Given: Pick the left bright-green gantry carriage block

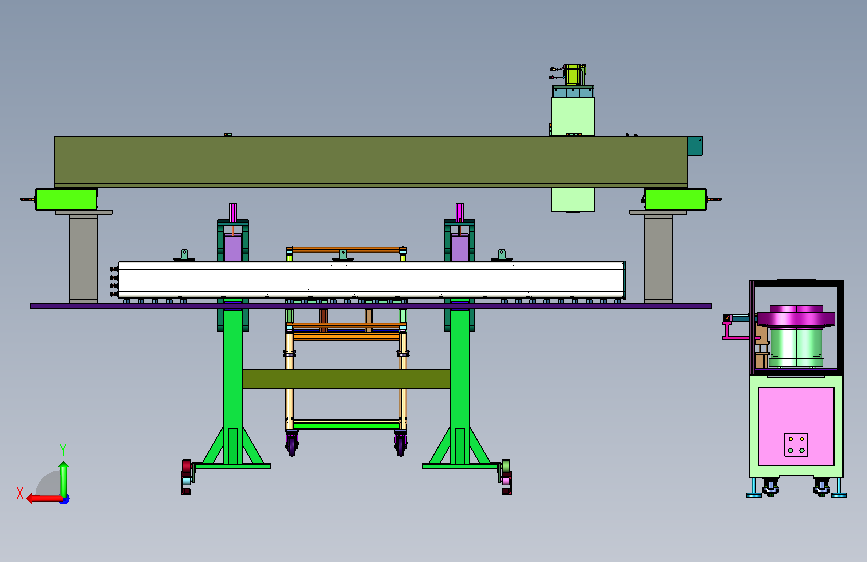Looking at the screenshot, I should [x=66, y=199].
